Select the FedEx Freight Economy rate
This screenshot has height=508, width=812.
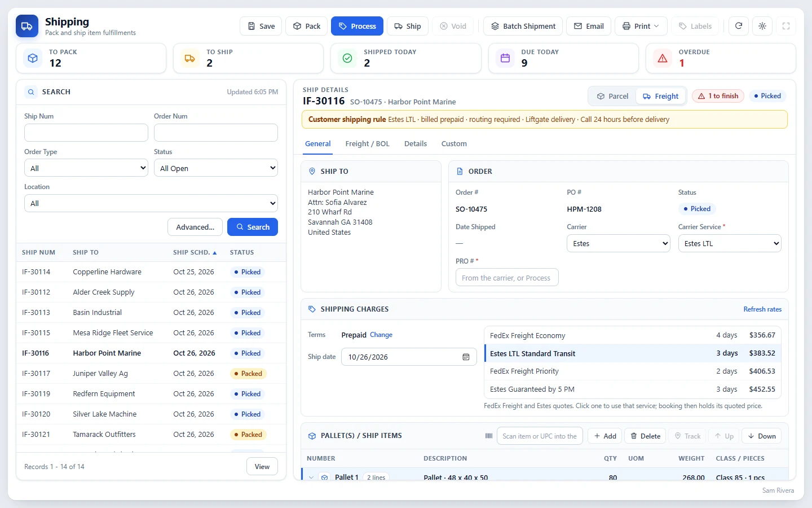point(633,335)
